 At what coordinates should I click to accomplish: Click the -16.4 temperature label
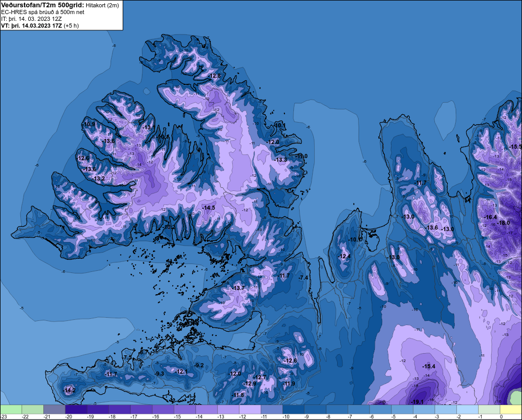pos(490,217)
